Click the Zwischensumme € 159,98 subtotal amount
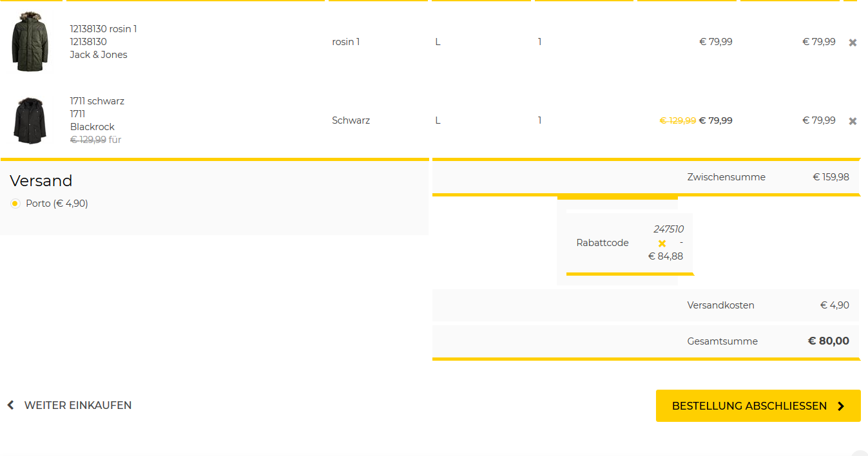The width and height of the screenshot is (868, 456). pos(831,177)
